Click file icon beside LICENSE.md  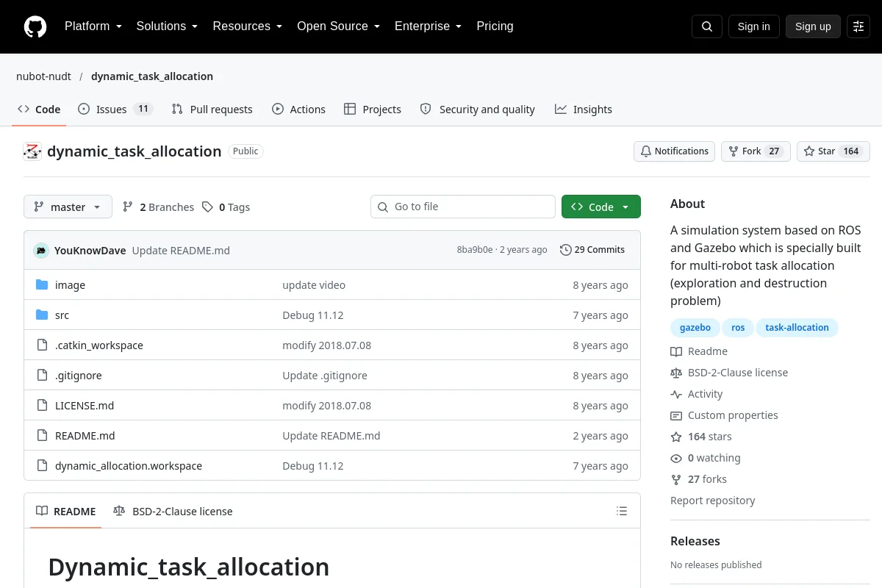pyautogui.click(x=42, y=405)
